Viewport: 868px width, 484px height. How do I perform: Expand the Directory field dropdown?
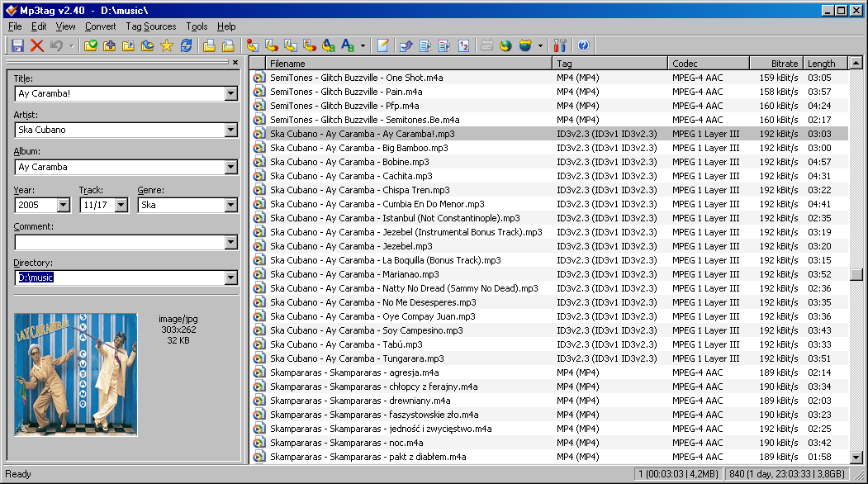click(x=231, y=278)
